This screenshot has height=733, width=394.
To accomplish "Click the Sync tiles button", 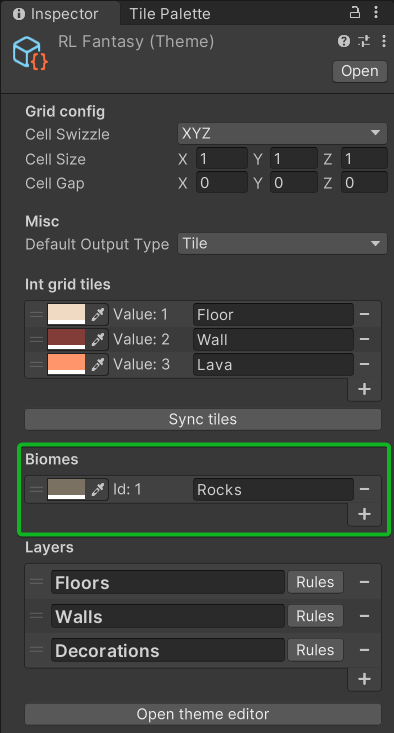I will (x=203, y=419).
